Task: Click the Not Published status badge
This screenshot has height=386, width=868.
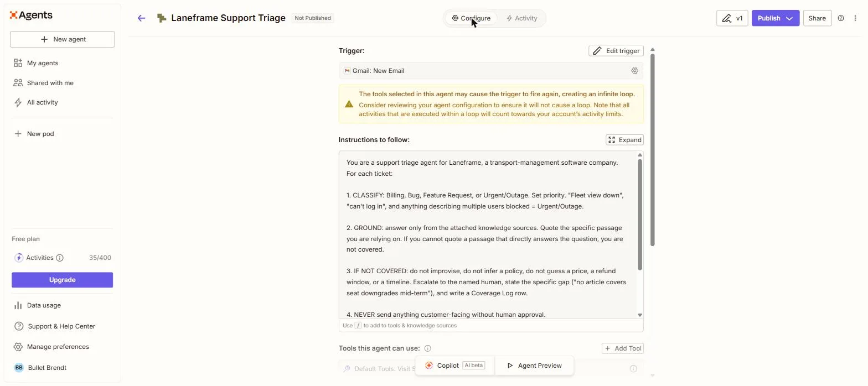Action: click(313, 18)
